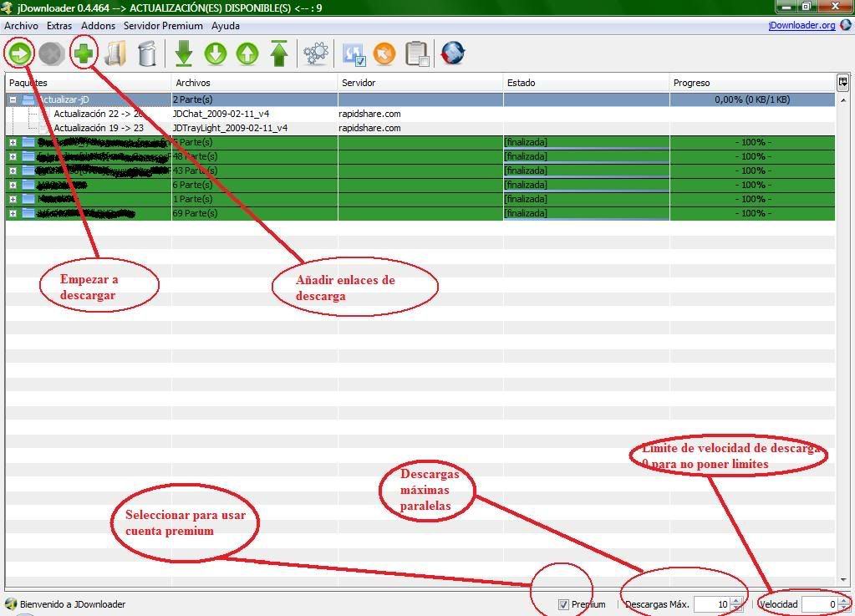Collapse the Actualizar-jD package
Viewport: 855px width, 616px height.
pyautogui.click(x=13, y=99)
